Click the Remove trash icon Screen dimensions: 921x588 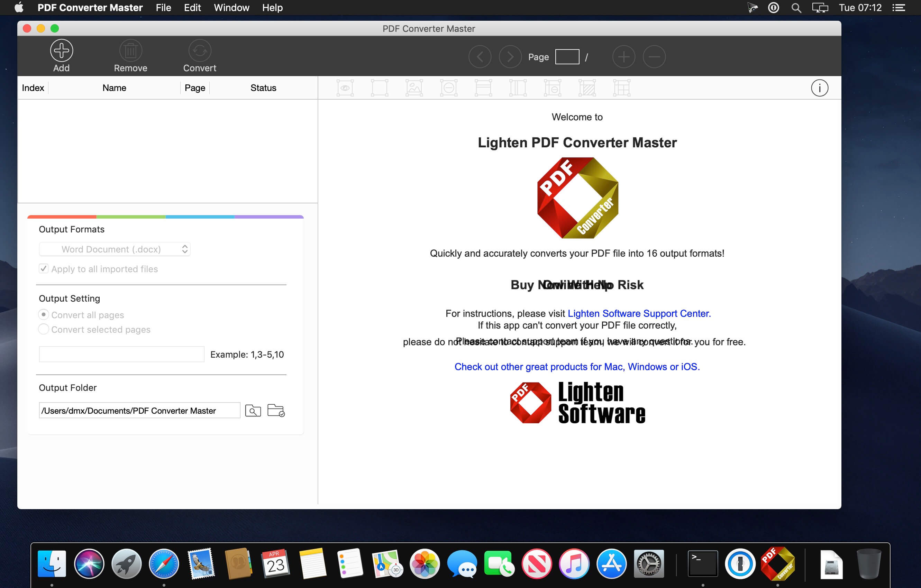coord(130,50)
